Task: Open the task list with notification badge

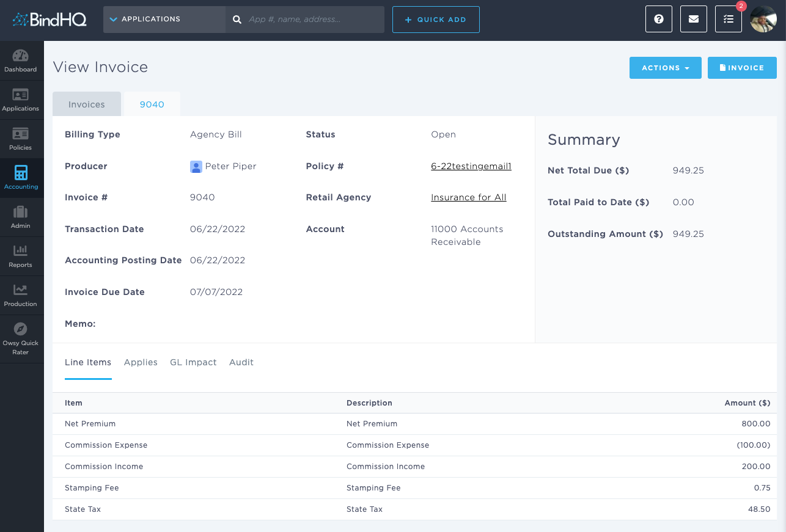Action: 729,20
